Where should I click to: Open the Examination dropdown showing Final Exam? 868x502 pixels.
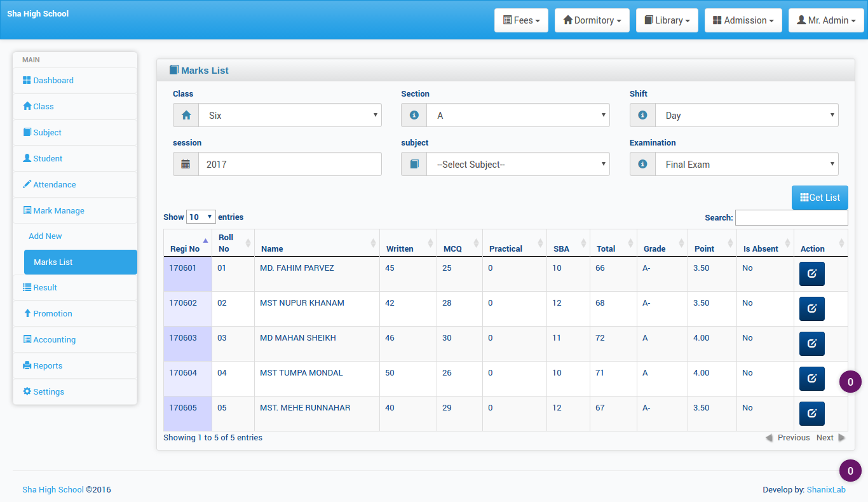pyautogui.click(x=747, y=164)
